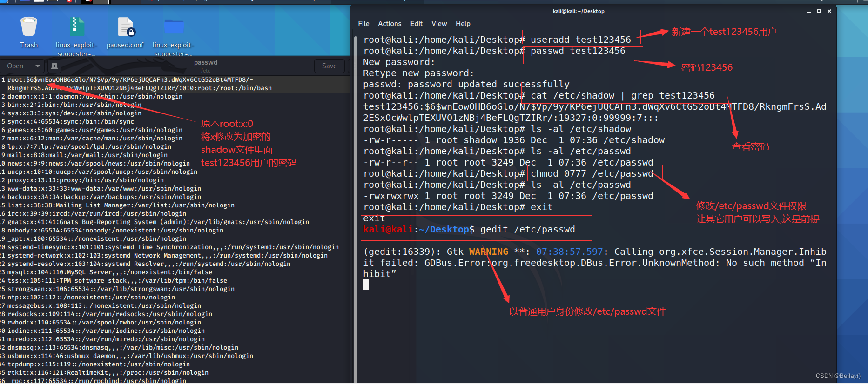The height and width of the screenshot is (384, 868).
Task: Click the 'man:x:6:12' line in gedit
Action: 94,139
